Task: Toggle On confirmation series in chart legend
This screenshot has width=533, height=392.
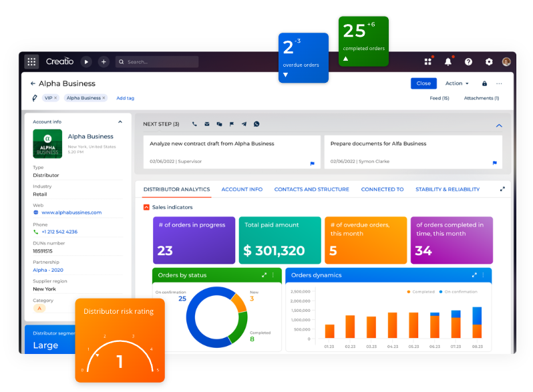Action: coord(458,292)
